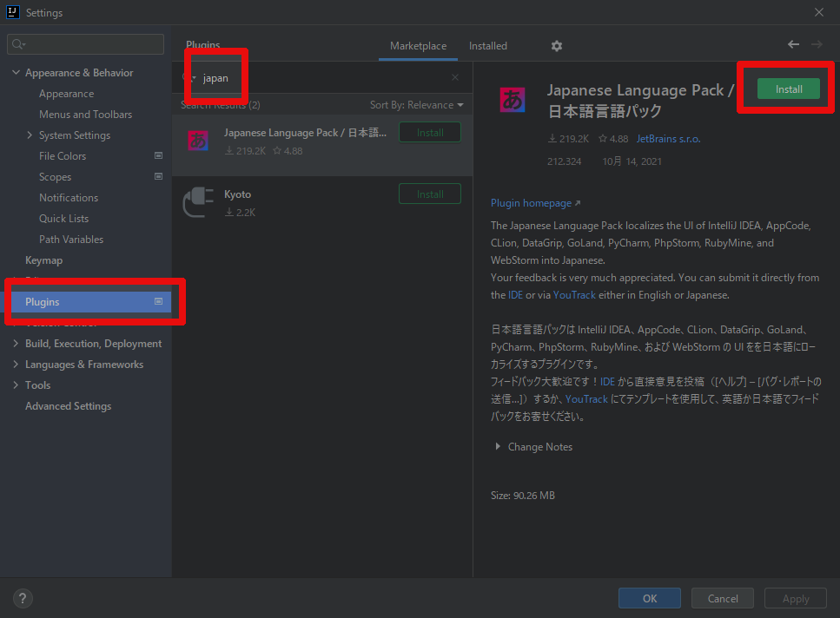Focus the settings search field
This screenshot has height=618, width=840.
[x=86, y=44]
